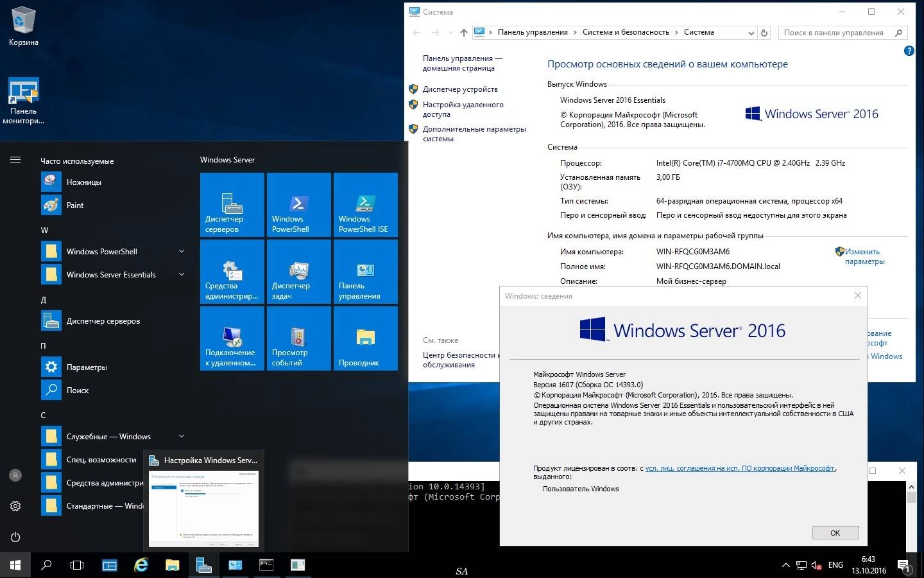Open Диспетчер устройств link

pyautogui.click(x=460, y=89)
